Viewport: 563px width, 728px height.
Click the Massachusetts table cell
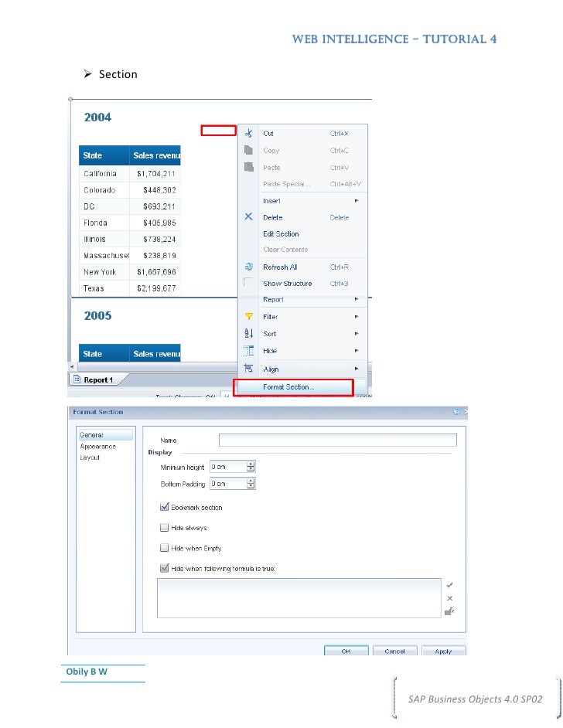point(104,255)
